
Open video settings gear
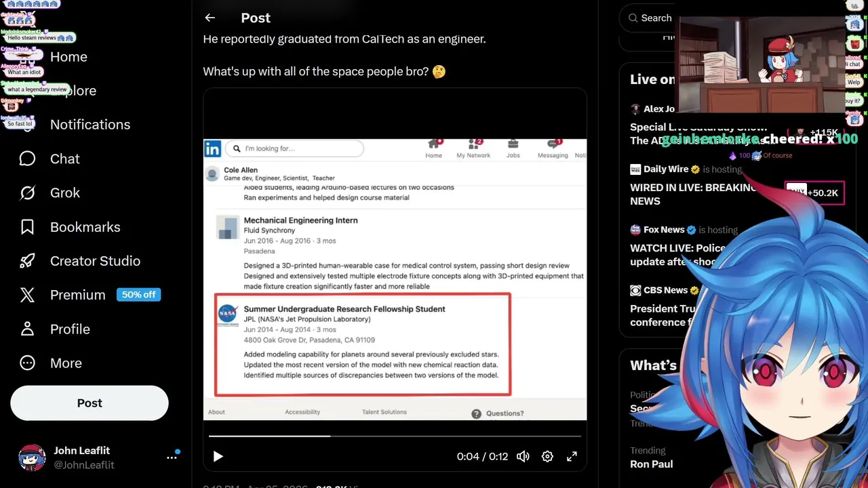[547, 456]
